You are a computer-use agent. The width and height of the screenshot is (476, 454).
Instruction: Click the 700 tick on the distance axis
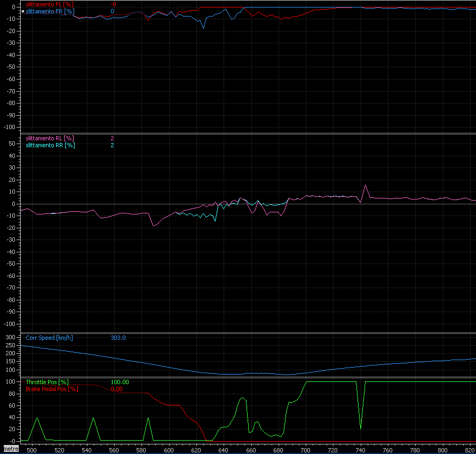pyautogui.click(x=305, y=450)
